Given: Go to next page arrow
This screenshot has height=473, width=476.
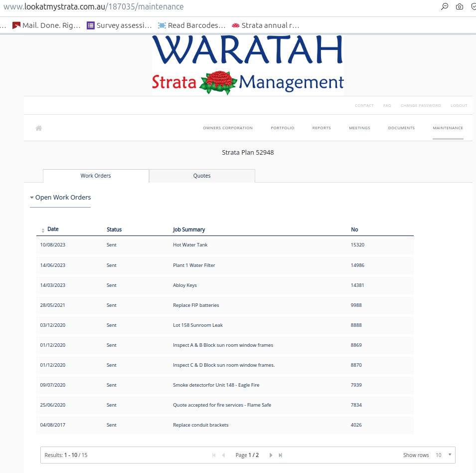Looking at the screenshot, I should pyautogui.click(x=271, y=455).
